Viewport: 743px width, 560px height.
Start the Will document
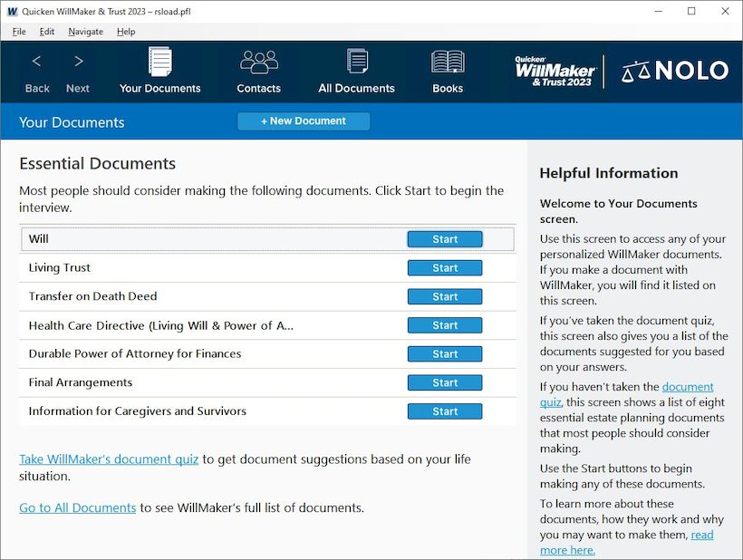(445, 239)
